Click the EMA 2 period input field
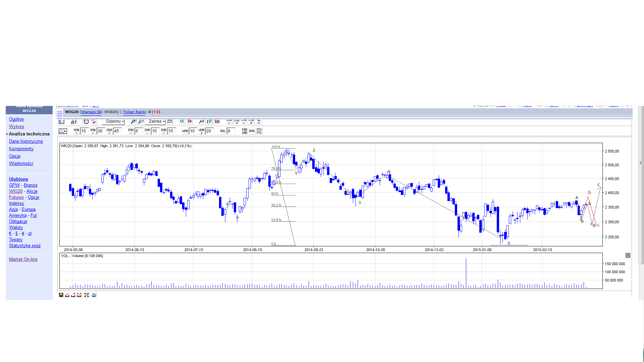644x362 pixels. (x=155, y=131)
